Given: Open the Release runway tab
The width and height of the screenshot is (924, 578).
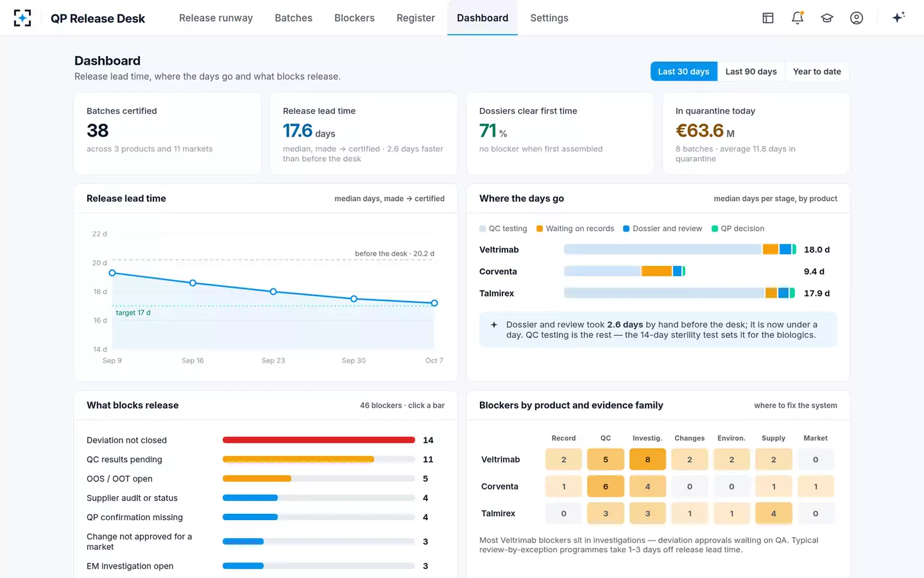Looking at the screenshot, I should [x=216, y=18].
